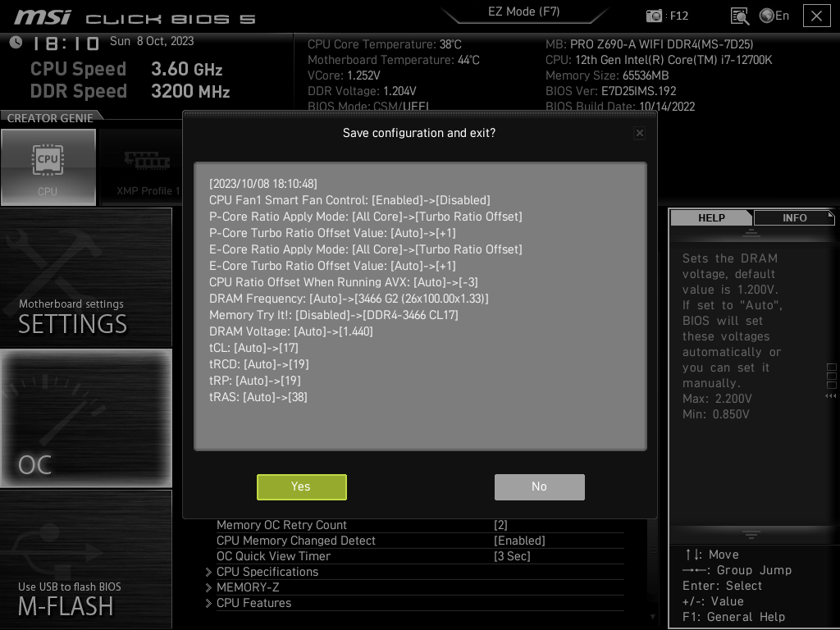
Task: Exit BIOS with the top-right X button
Action: (816, 16)
